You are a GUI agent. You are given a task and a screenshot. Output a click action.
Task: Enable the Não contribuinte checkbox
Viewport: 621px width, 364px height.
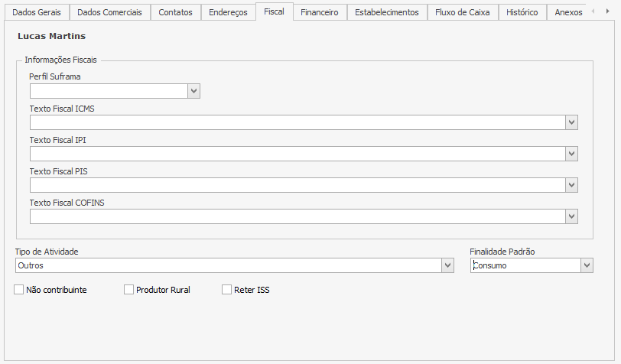point(19,290)
